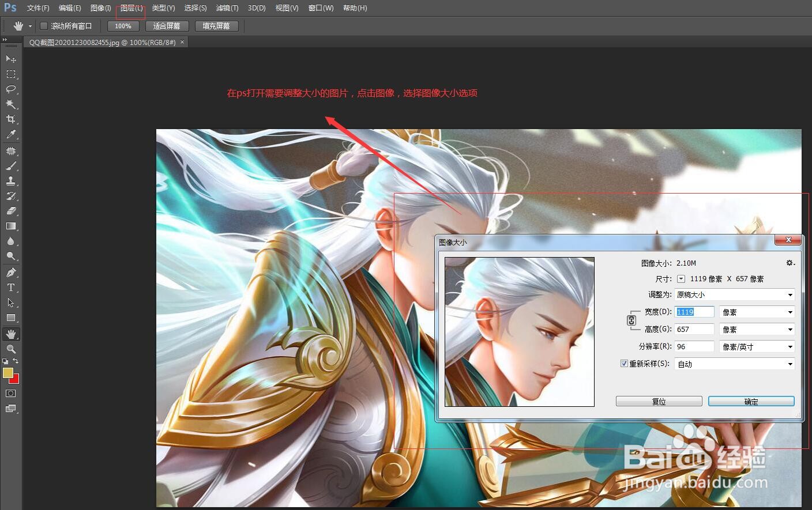Pick the yellow foreground color swatch
This screenshot has height=510, width=812.
click(x=7, y=373)
